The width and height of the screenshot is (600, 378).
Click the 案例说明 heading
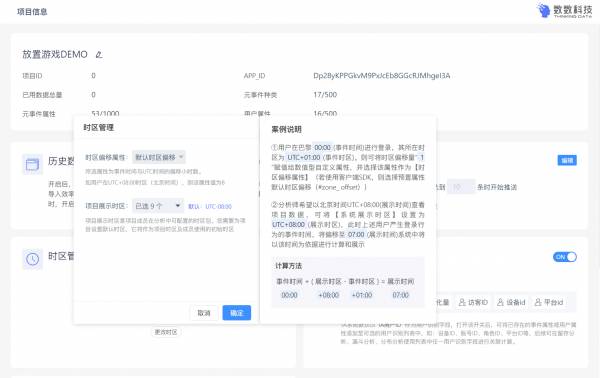click(x=287, y=129)
